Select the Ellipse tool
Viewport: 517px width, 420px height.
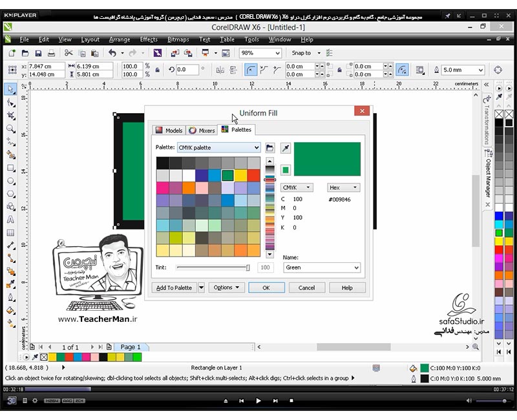10,181
